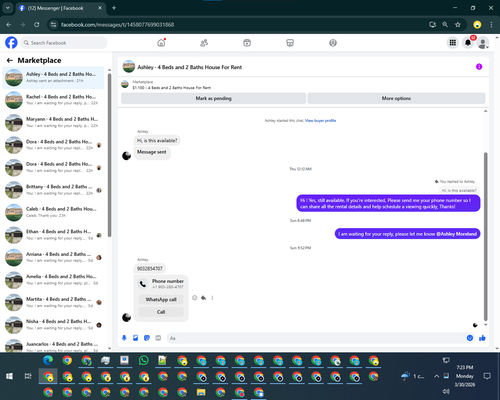This screenshot has height=400, width=500.
Task: Open WhatsApp from the taskbar
Action: (144, 360)
